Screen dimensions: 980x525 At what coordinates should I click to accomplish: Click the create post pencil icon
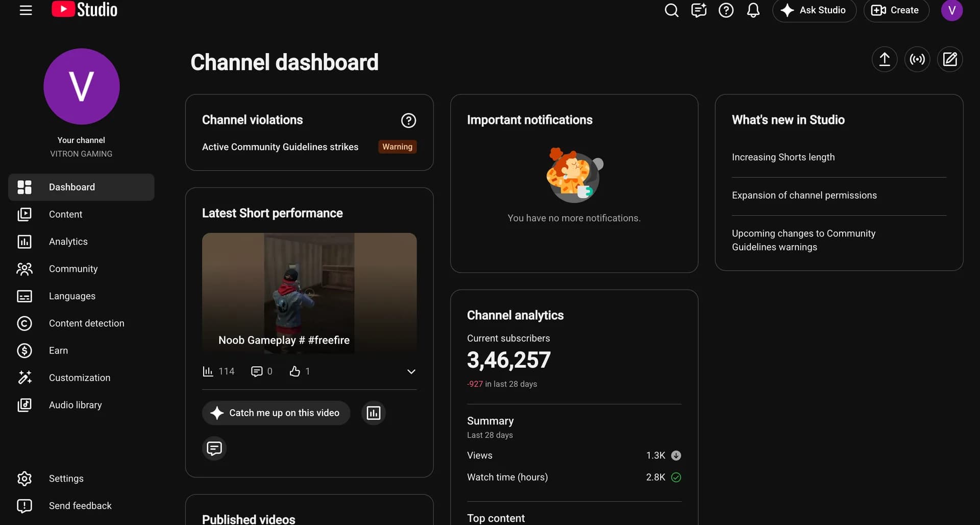(x=950, y=60)
